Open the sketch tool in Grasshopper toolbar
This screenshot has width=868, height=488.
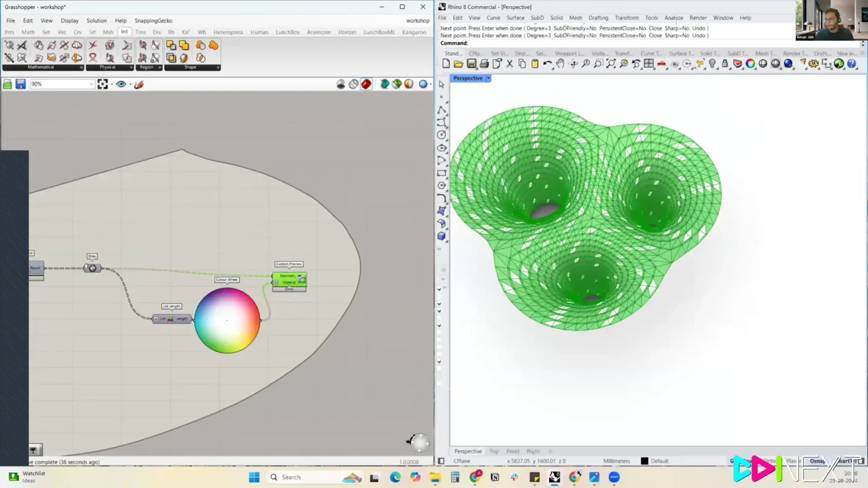tap(139, 84)
